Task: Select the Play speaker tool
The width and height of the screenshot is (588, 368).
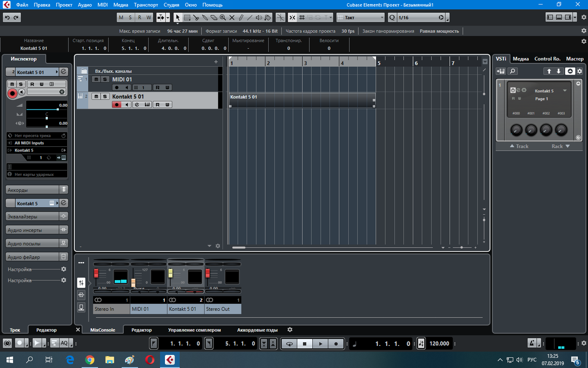Action: (259, 17)
